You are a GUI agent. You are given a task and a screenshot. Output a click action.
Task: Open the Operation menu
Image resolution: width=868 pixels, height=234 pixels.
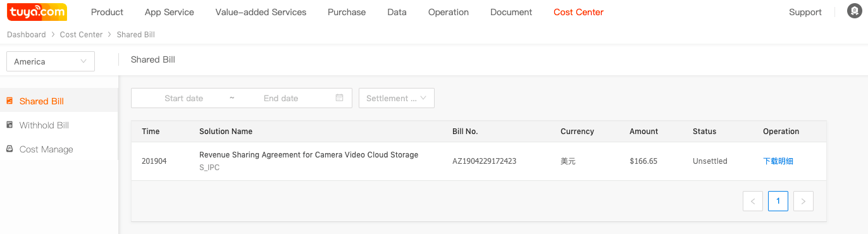point(449,12)
